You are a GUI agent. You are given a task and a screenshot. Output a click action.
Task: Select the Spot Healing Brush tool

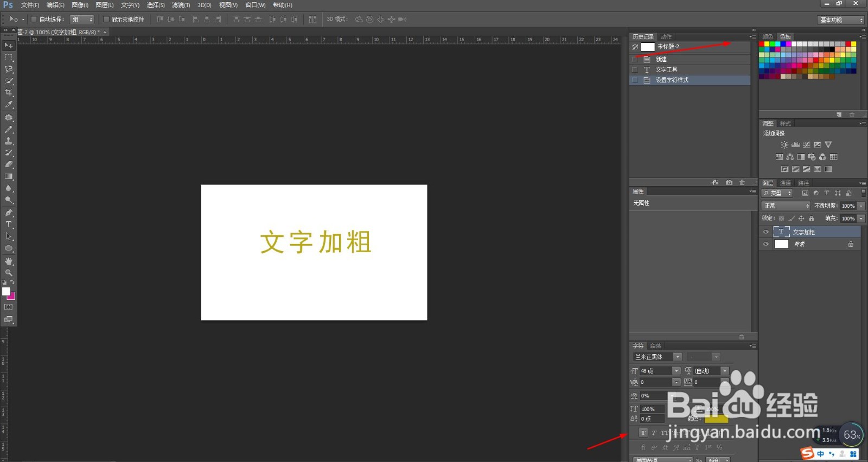click(x=9, y=118)
